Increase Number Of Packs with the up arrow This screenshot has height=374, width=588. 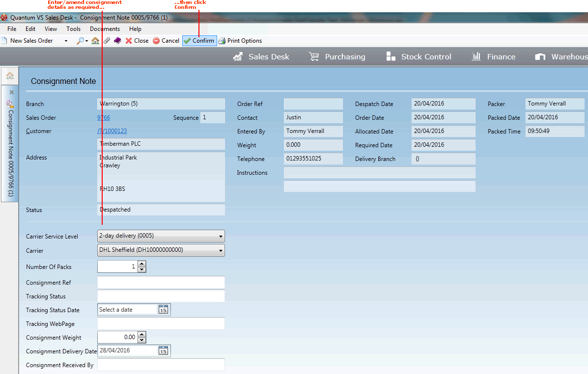tap(142, 264)
